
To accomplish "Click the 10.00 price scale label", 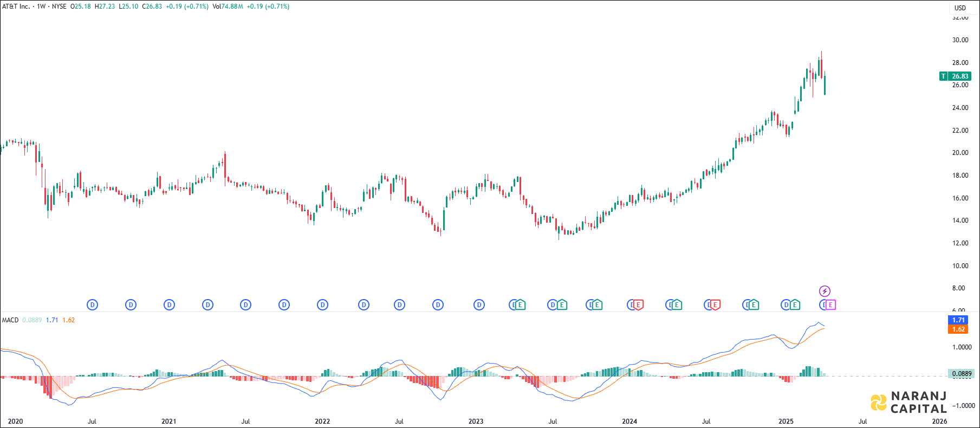I will coord(960,266).
